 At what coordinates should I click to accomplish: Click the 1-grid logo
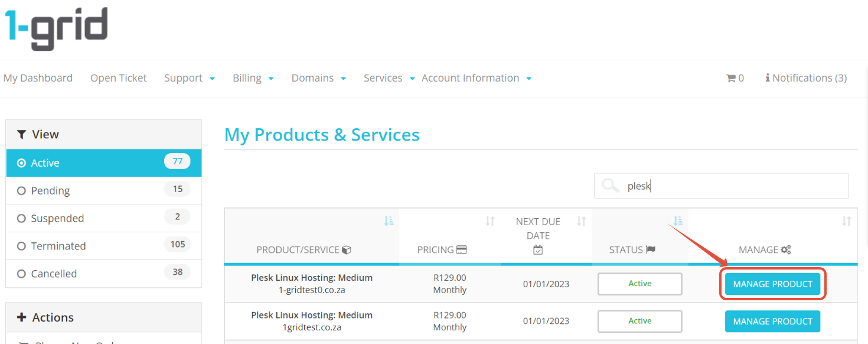pos(57,28)
